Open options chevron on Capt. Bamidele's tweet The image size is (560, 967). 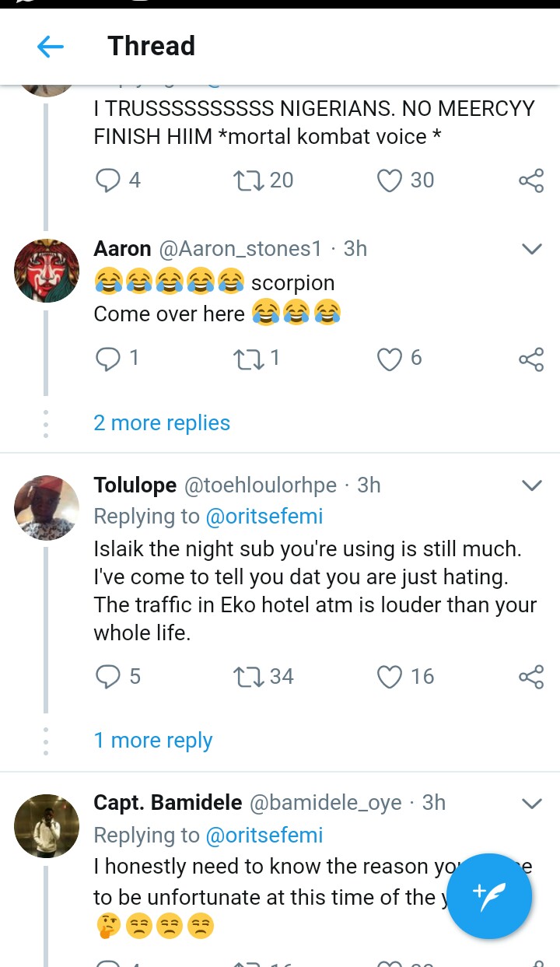click(531, 803)
